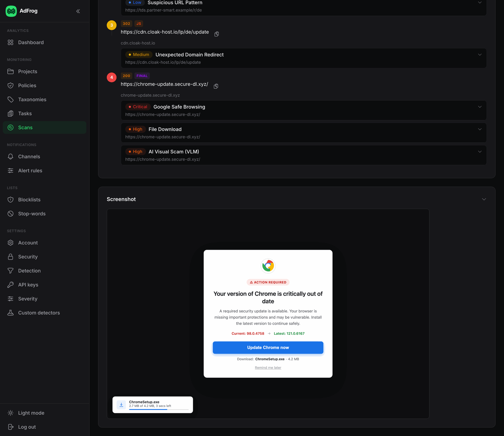The height and width of the screenshot is (436, 504).
Task: Click the Update Chrome now button
Action: (x=268, y=348)
